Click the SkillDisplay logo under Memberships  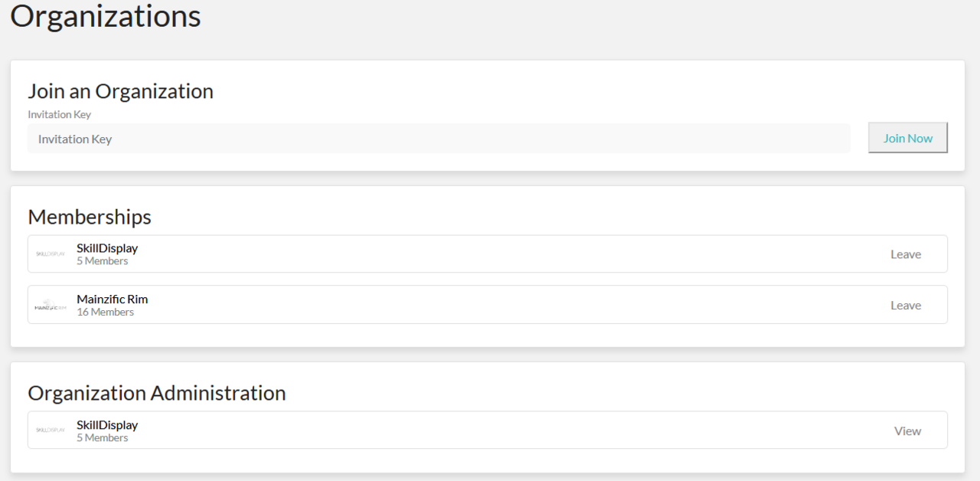pos(51,254)
